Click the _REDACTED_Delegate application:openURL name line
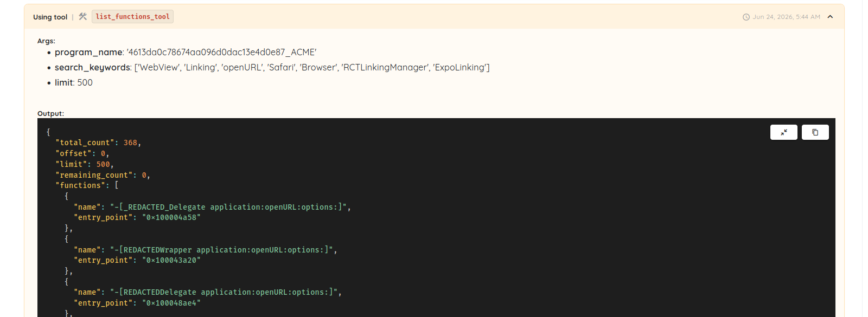868x317 pixels. [212, 207]
